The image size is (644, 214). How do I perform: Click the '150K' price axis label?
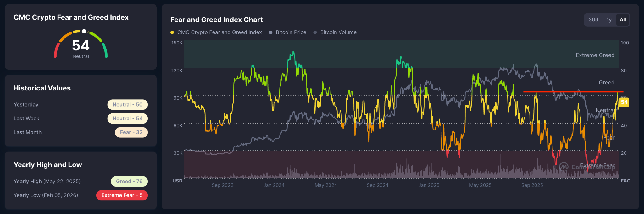click(x=177, y=43)
